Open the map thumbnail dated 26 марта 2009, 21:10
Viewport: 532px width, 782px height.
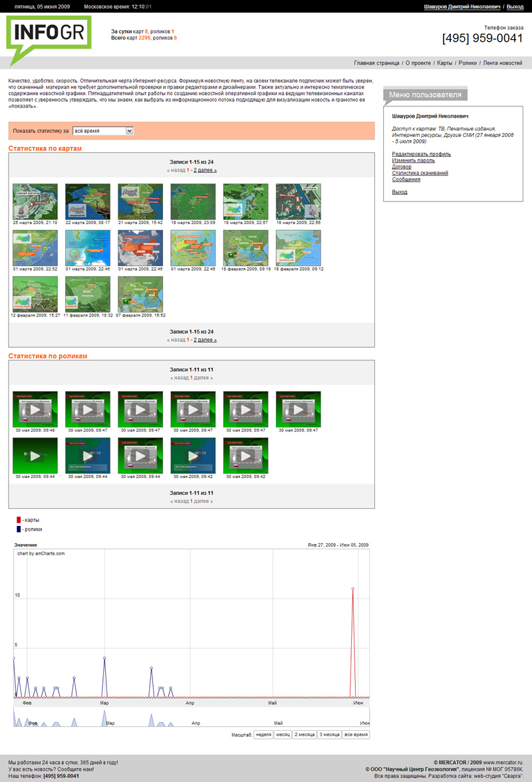pos(35,201)
